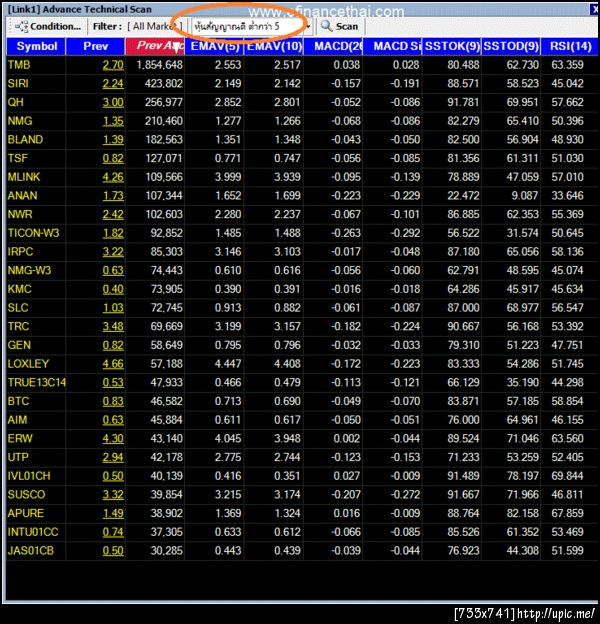
Task: Click TRC previous price 3.48
Action: (x=113, y=327)
